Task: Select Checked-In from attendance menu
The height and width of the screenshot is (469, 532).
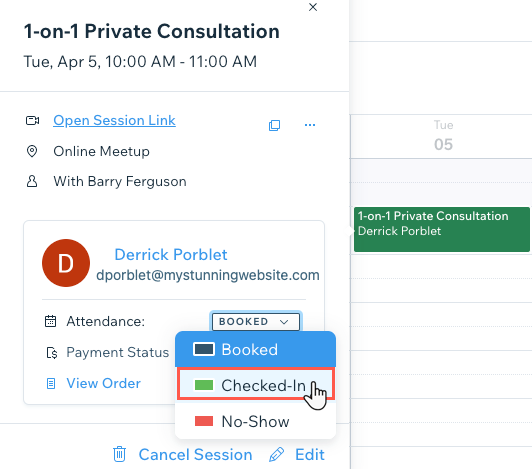Action: point(256,385)
